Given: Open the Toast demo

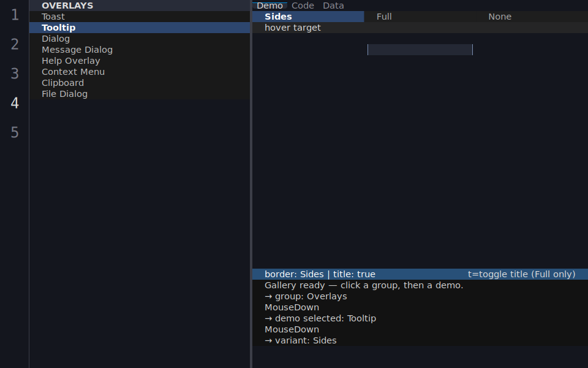Looking at the screenshot, I should tap(140, 17).
